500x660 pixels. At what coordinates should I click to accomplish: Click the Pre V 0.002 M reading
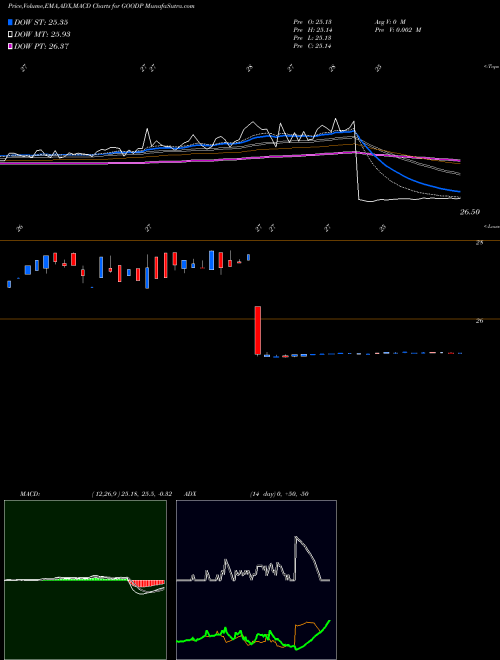tap(398, 30)
